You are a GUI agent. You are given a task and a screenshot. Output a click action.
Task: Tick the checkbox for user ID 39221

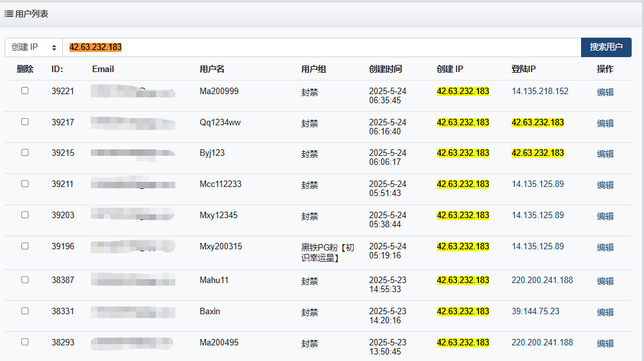(25, 91)
